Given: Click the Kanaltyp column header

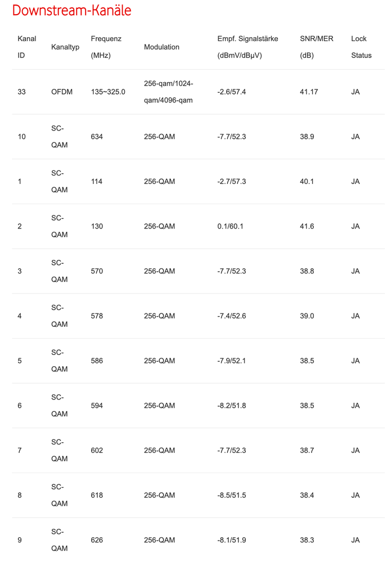Looking at the screenshot, I should 65,47.
